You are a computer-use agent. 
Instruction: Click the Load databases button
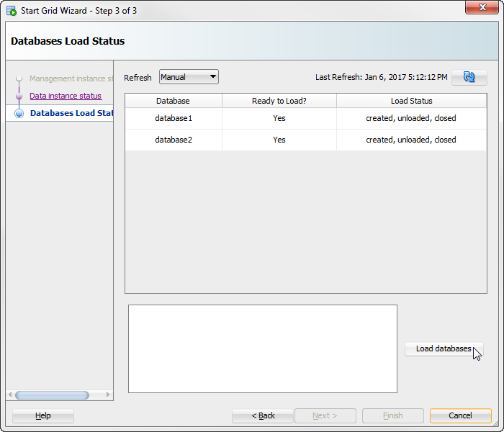click(x=444, y=348)
